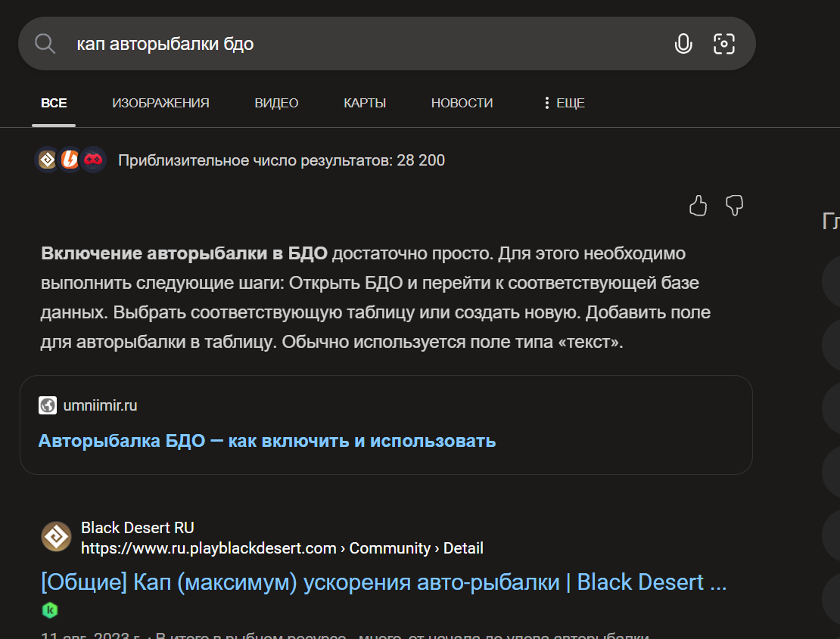Click the orange lightning source icon
This screenshot has height=639, width=840.
pos(70,160)
